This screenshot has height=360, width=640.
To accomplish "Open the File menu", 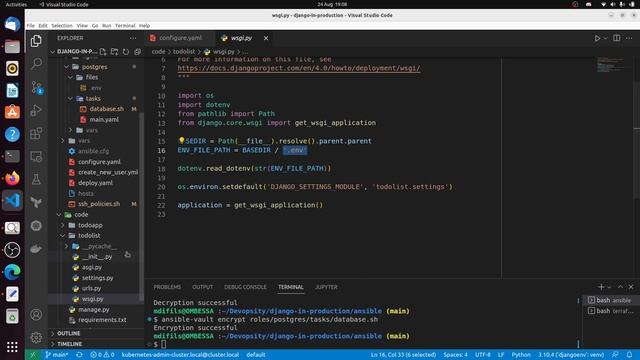I will [31, 25].
